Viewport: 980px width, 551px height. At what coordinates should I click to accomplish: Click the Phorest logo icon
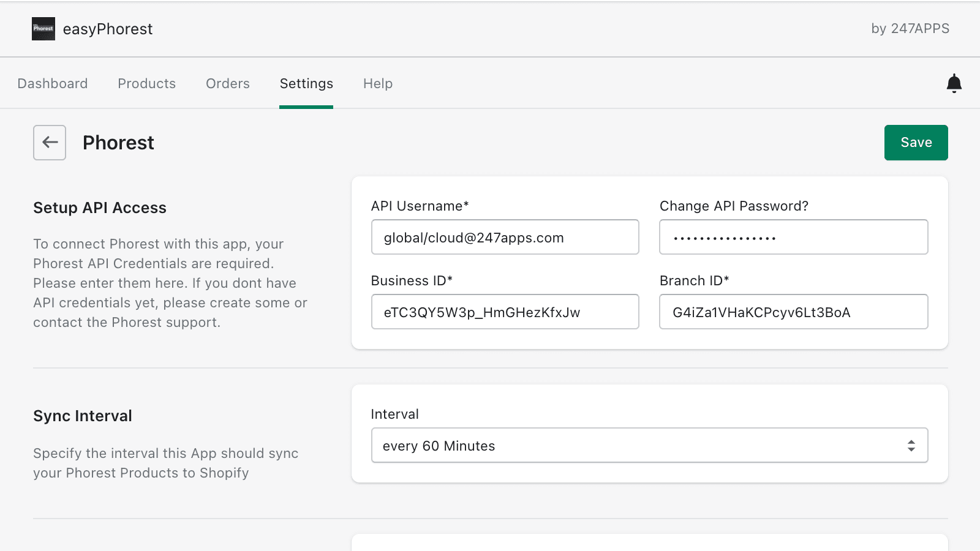[x=43, y=29]
